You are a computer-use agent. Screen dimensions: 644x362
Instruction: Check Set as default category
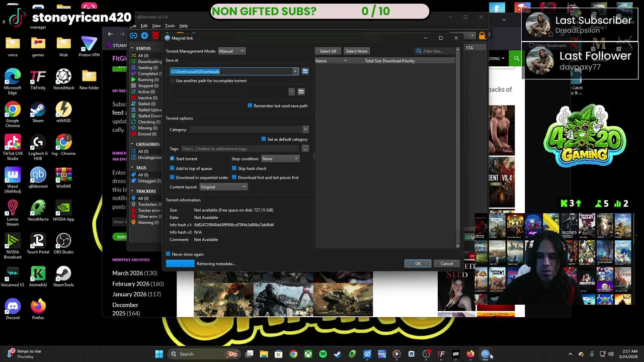pyautogui.click(x=263, y=139)
